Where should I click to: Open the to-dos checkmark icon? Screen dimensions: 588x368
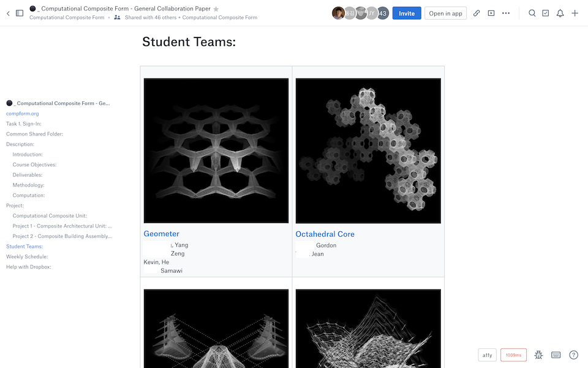point(546,13)
